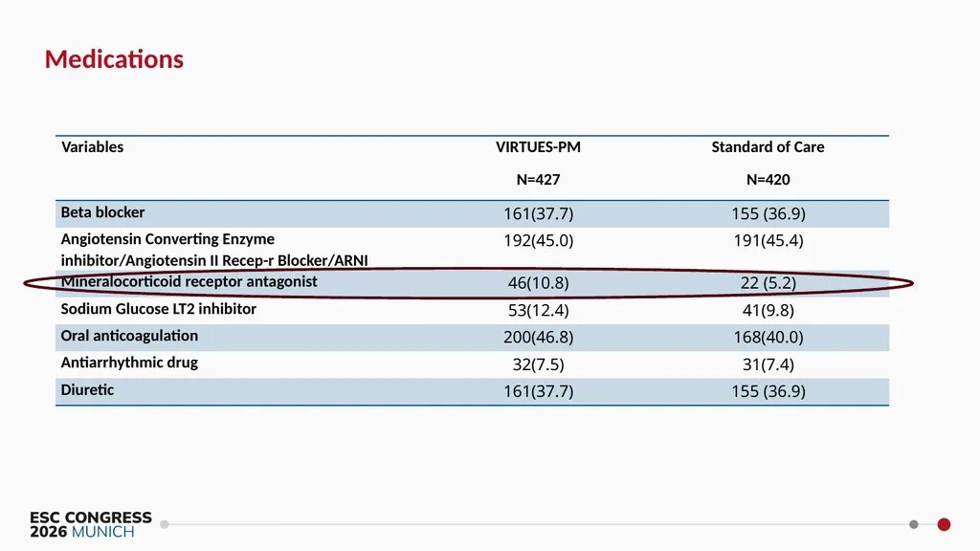Click the "191(45.4)" value
Viewport: 980px width, 551px height.
(768, 240)
